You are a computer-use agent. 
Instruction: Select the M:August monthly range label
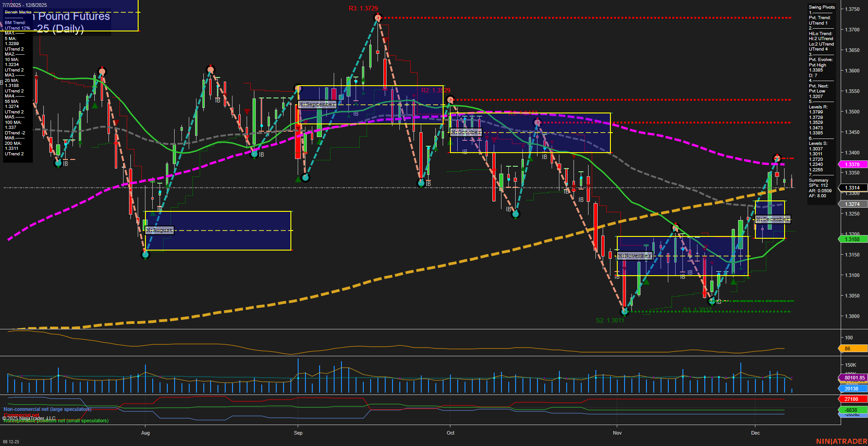[159, 230]
